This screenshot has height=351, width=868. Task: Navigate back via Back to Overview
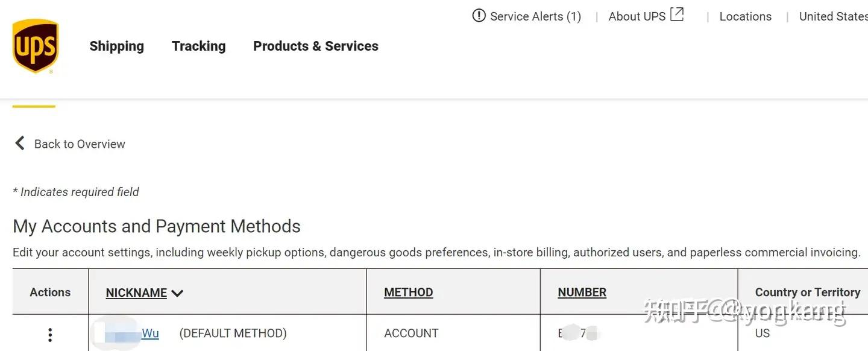coord(80,144)
